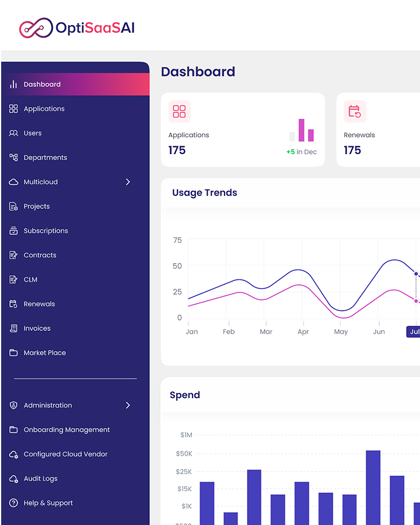420x525 pixels.
Task: Click the '+5 in Dec' text
Action: [x=302, y=152]
